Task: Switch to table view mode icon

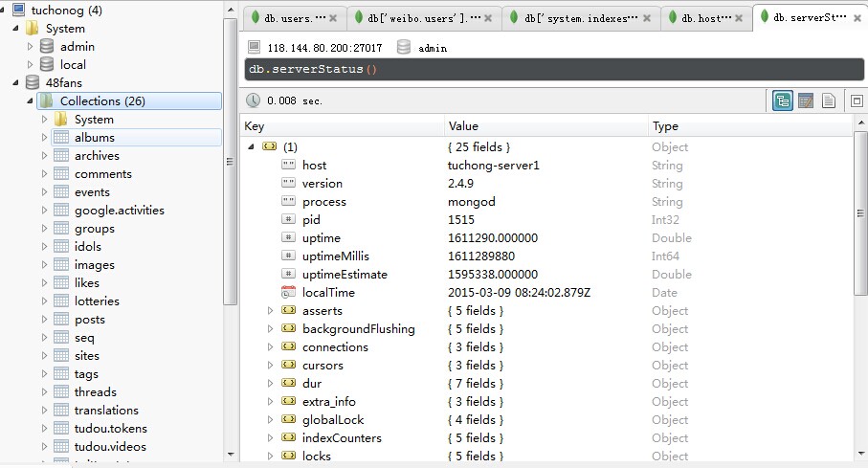Action: tap(806, 100)
